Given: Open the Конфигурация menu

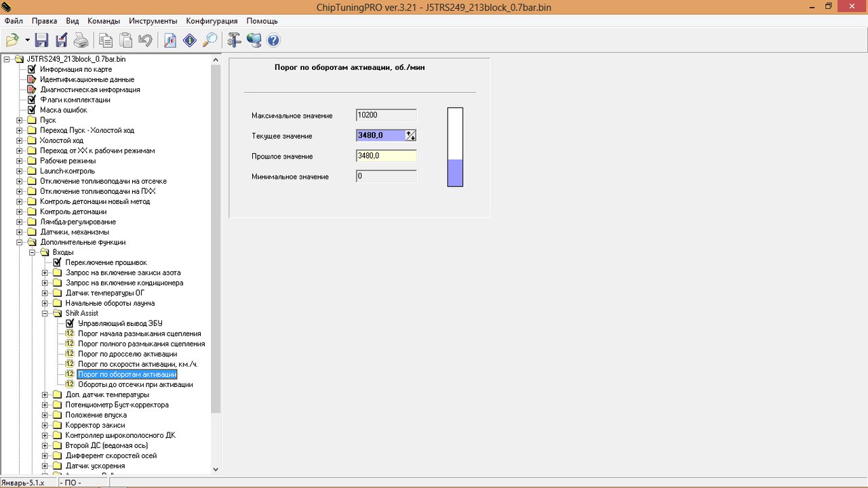Looking at the screenshot, I should click(212, 21).
